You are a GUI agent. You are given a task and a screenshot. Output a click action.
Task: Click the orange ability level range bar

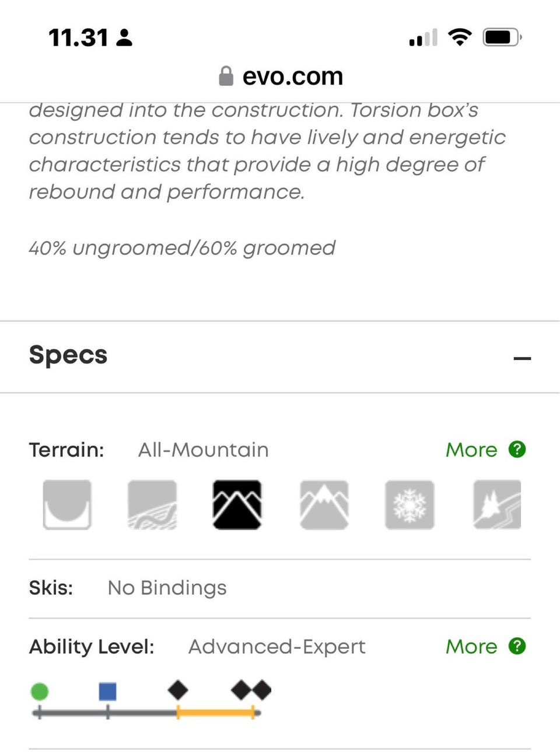215,713
